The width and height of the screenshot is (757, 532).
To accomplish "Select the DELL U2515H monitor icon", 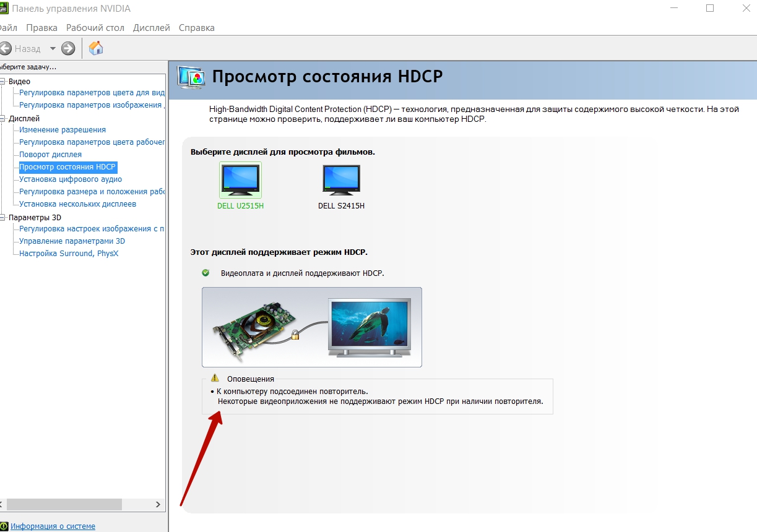I will pyautogui.click(x=240, y=180).
